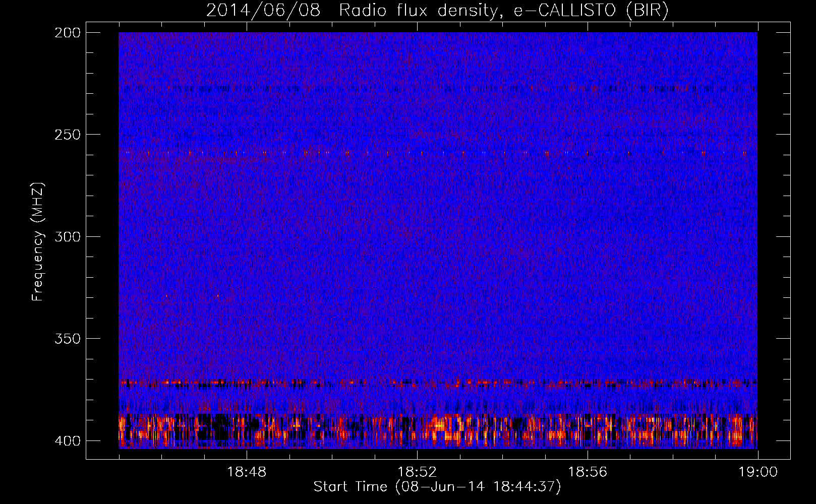Click the 350 frequency tick label
This screenshot has height=504, width=816.
68,338
